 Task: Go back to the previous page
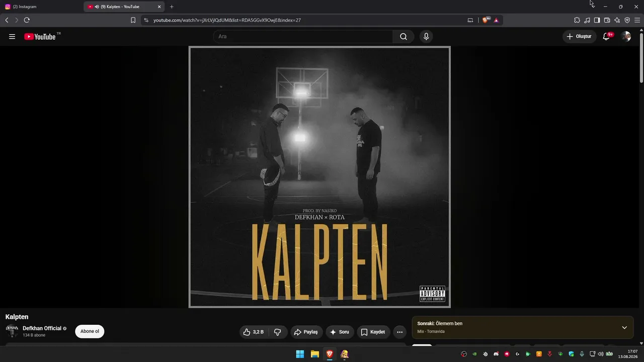point(7,20)
